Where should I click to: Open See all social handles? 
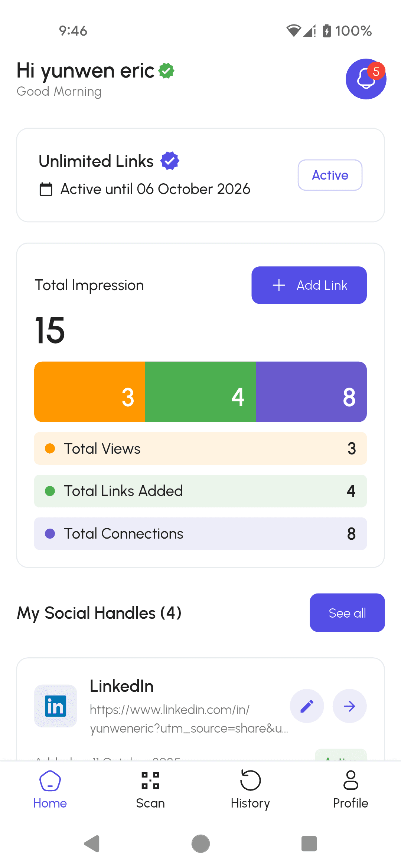tap(347, 612)
